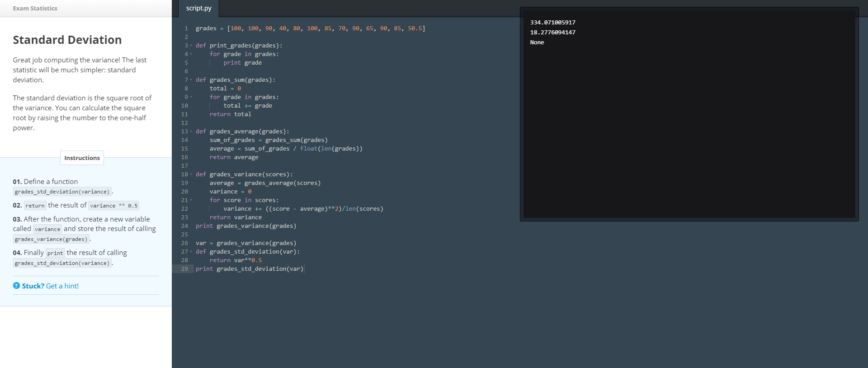Click the 'variance ** 0.5' code snippet in step 02

(x=113, y=206)
